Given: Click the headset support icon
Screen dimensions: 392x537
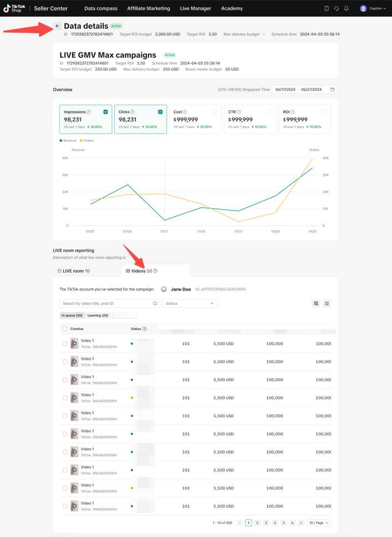Looking at the screenshot, I should pos(337,8).
